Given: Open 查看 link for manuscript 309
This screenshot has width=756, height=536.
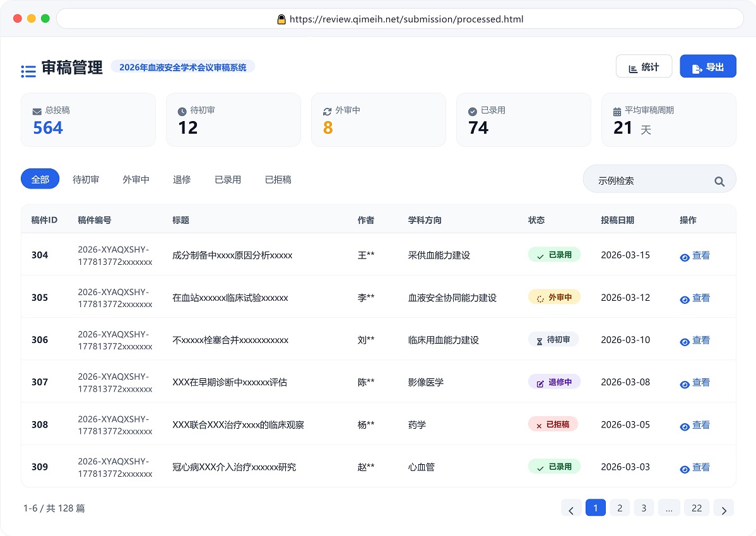Looking at the screenshot, I should coord(701,467).
